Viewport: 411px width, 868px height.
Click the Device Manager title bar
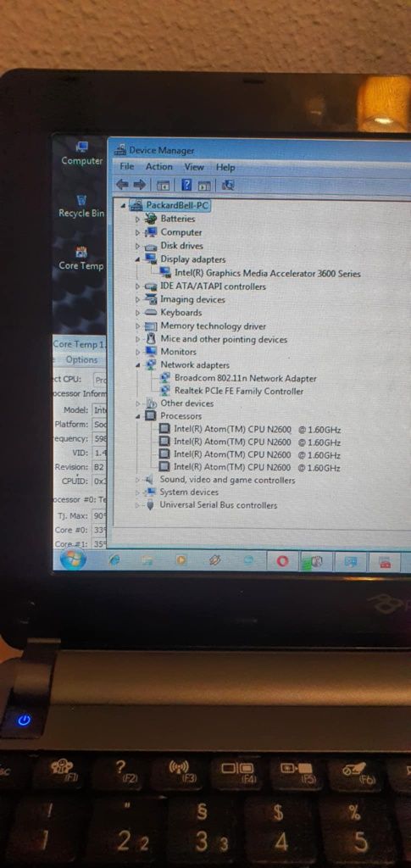(260, 149)
